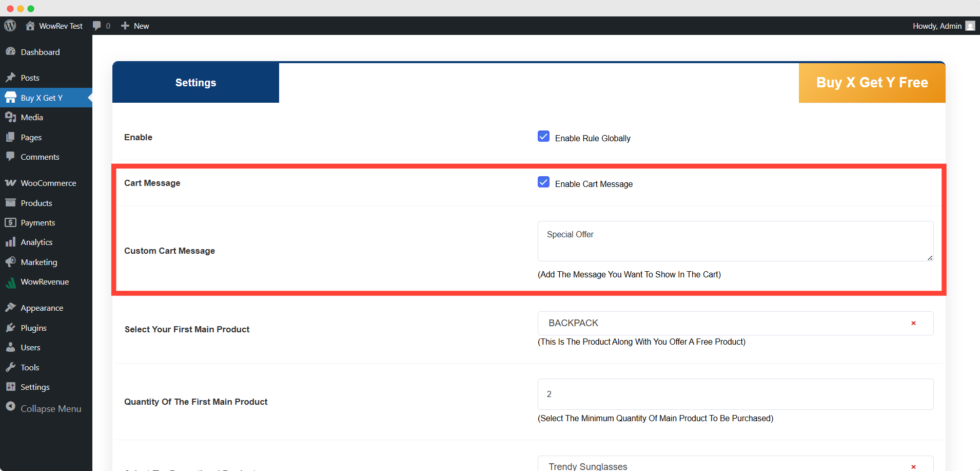The width and height of the screenshot is (980, 471).
Task: Click the Comments icon in sidebar
Action: point(10,157)
